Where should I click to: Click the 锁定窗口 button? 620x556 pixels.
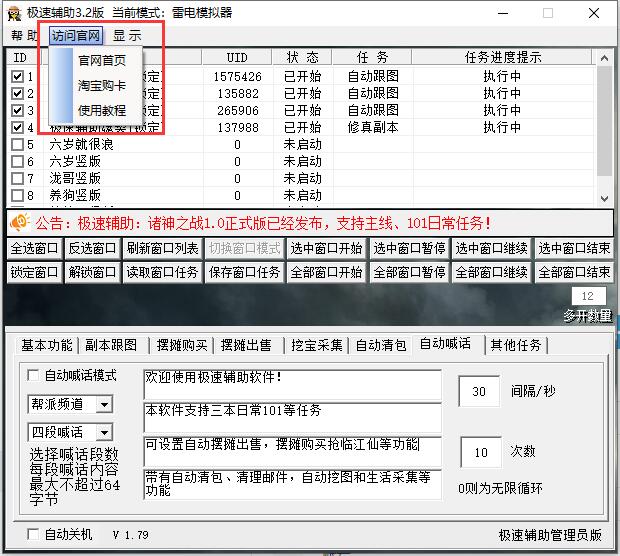pyautogui.click(x=34, y=272)
